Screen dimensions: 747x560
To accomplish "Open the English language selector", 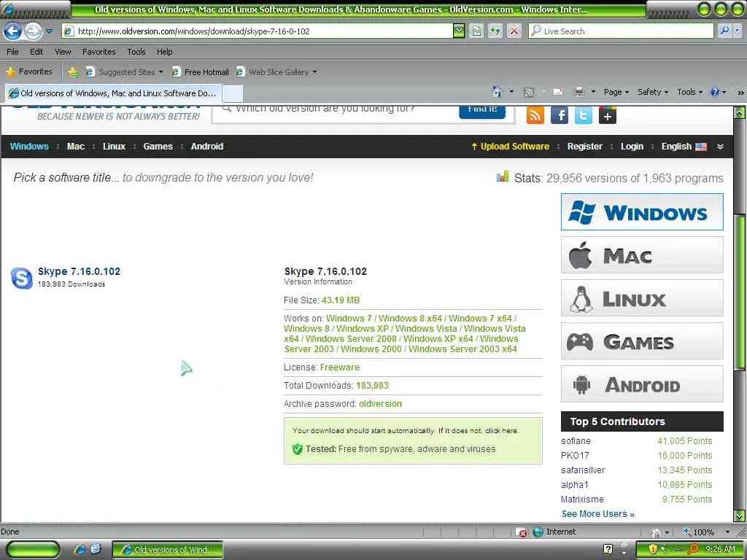I will [684, 147].
